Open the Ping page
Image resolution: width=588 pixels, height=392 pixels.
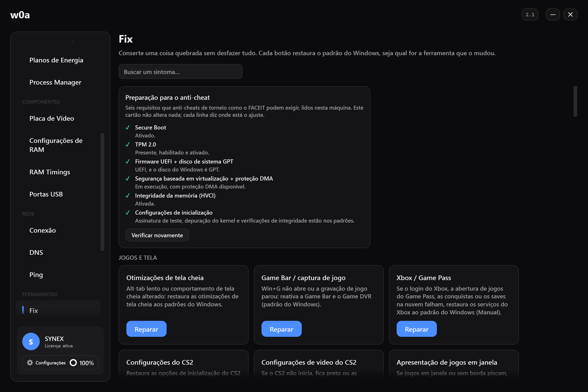tap(36, 275)
